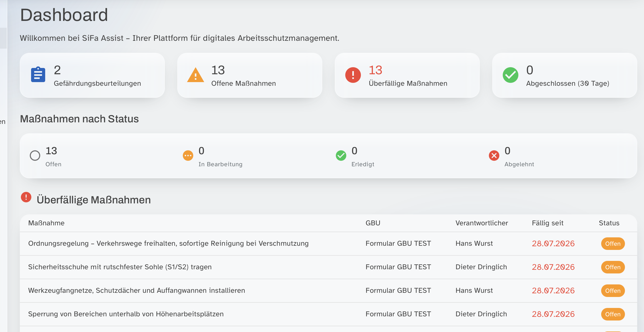644x332 pixels.
Task: Click the green checkmark Abgeschlossen icon
Action: pos(510,75)
